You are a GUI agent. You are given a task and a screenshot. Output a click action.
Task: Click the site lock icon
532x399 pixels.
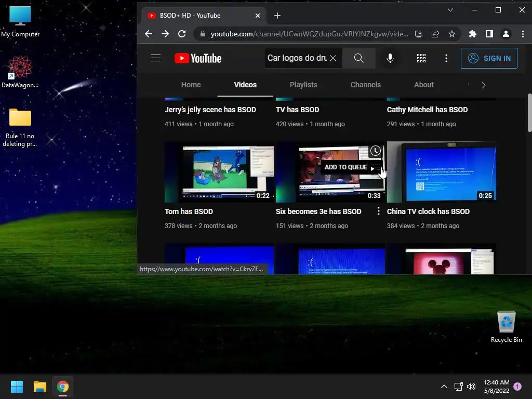point(203,34)
